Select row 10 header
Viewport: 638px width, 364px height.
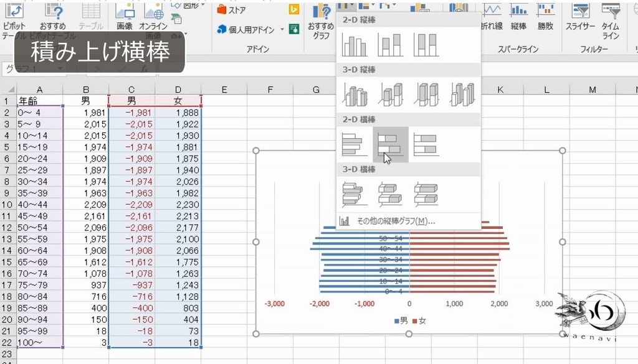pyautogui.click(x=7, y=205)
